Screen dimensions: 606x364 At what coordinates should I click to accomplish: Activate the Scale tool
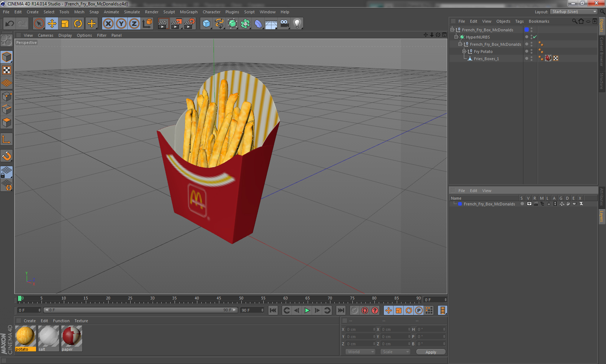[x=65, y=24]
